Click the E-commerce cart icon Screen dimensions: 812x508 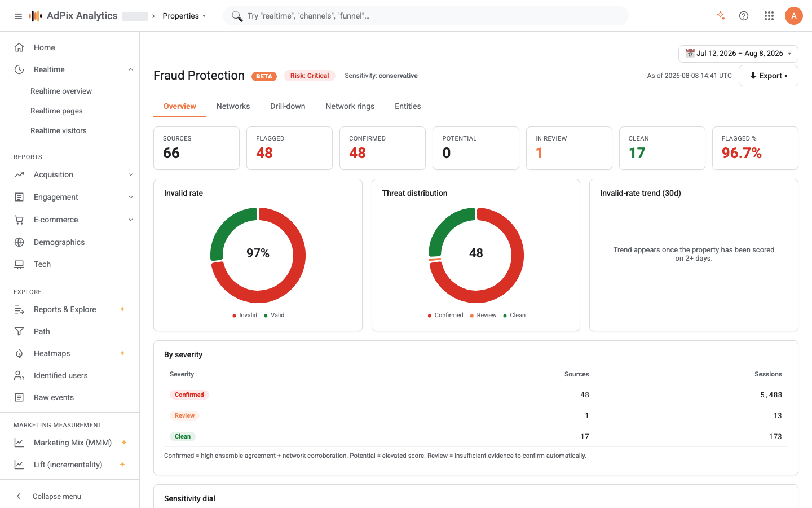[19, 220]
